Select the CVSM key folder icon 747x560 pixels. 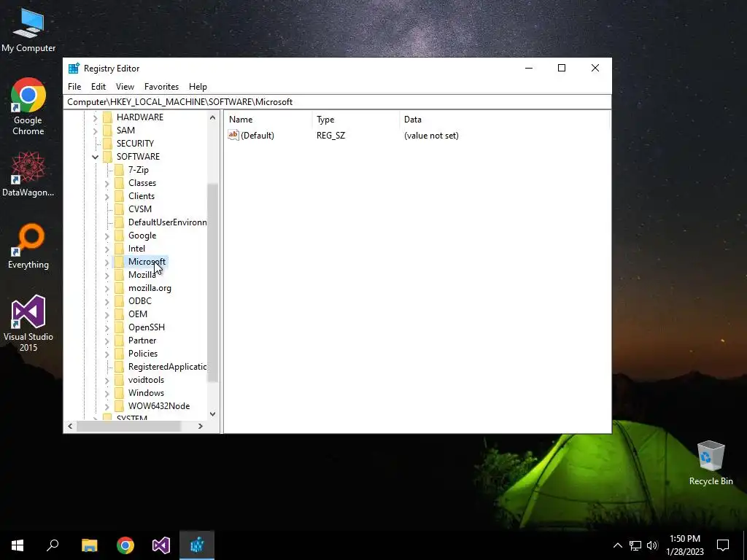(119, 209)
